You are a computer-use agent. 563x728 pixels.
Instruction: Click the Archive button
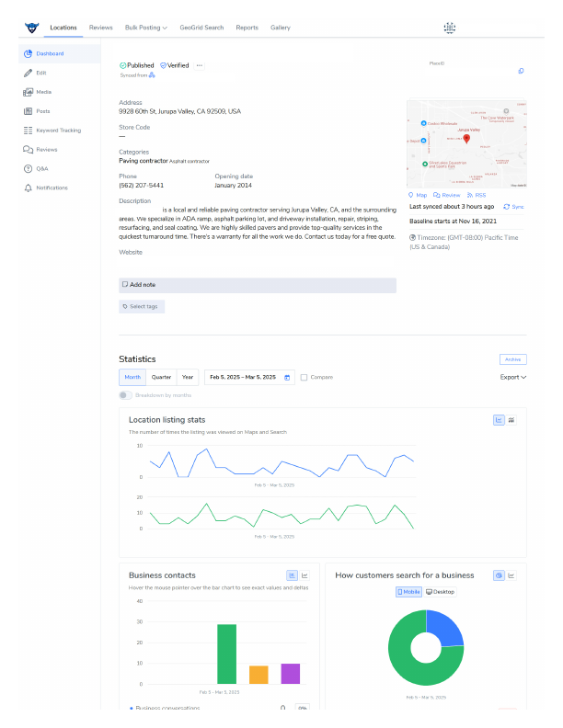click(x=512, y=359)
